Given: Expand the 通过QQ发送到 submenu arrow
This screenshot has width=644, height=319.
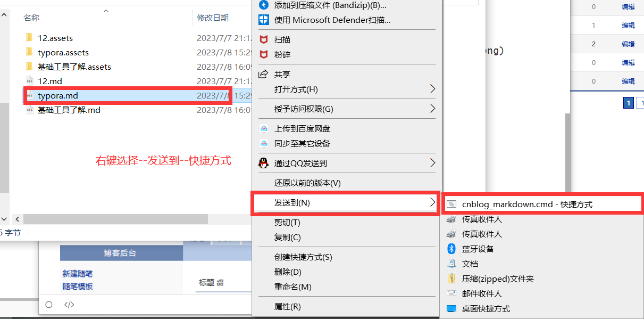Looking at the screenshot, I should [432, 163].
